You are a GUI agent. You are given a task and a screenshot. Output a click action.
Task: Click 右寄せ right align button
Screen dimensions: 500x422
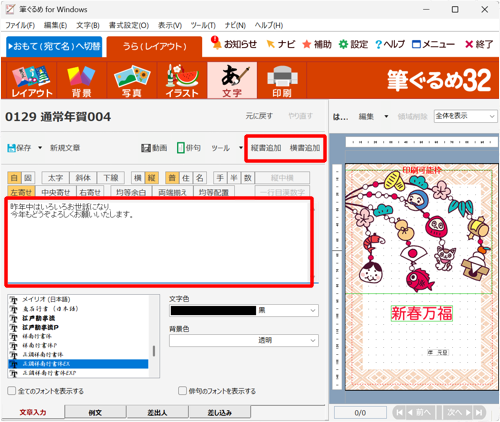(x=90, y=192)
